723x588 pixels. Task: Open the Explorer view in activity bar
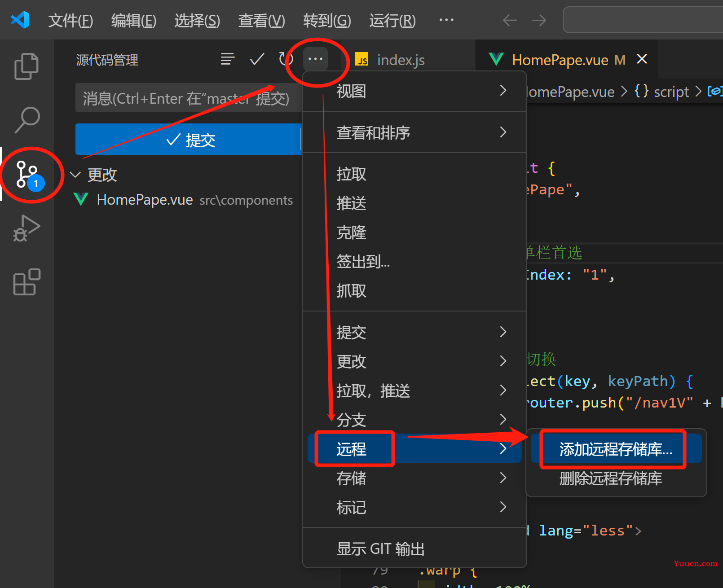tap(27, 66)
